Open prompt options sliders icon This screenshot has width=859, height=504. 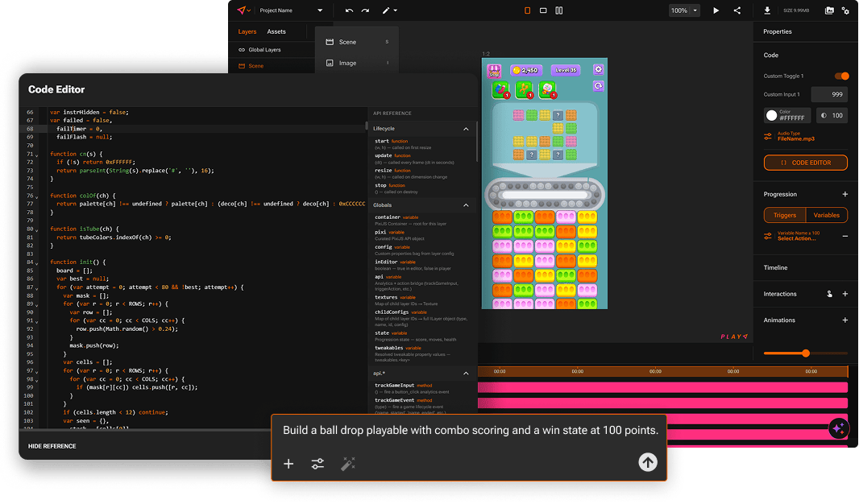coord(317,464)
